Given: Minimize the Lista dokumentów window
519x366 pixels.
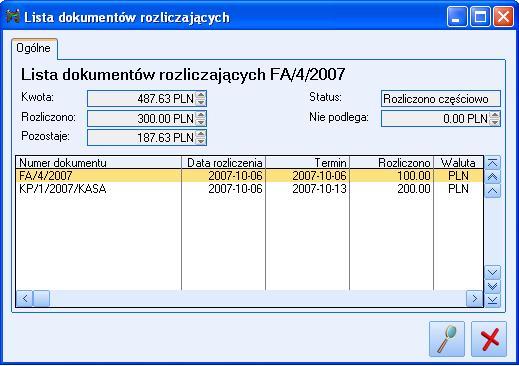Looking at the screenshot, I should point(457,16).
